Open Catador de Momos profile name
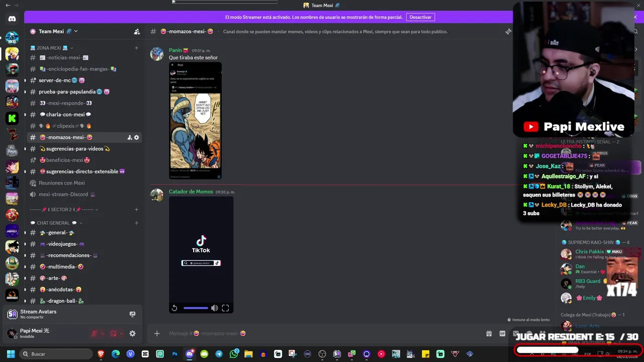The image size is (644, 362). (191, 192)
